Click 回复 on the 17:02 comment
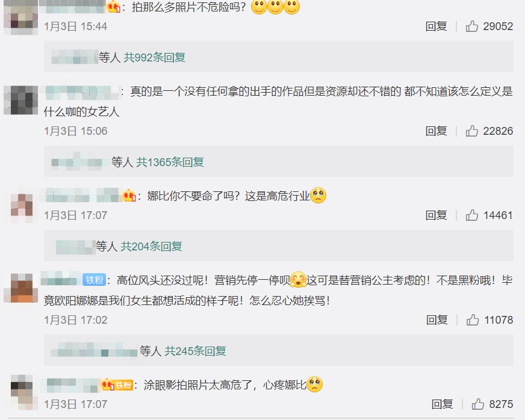525x420 pixels. point(437,320)
